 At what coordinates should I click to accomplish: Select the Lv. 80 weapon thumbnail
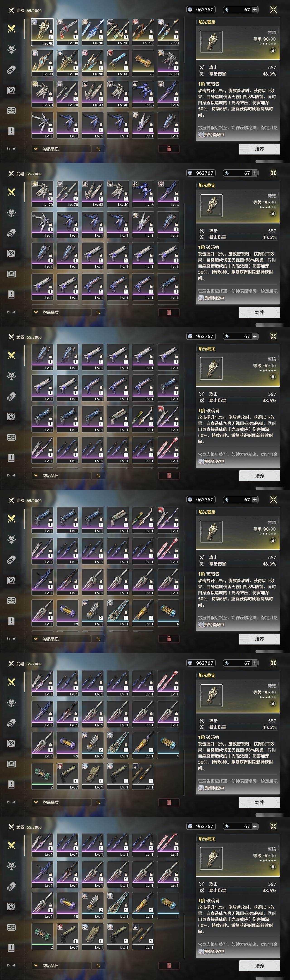(x=93, y=63)
